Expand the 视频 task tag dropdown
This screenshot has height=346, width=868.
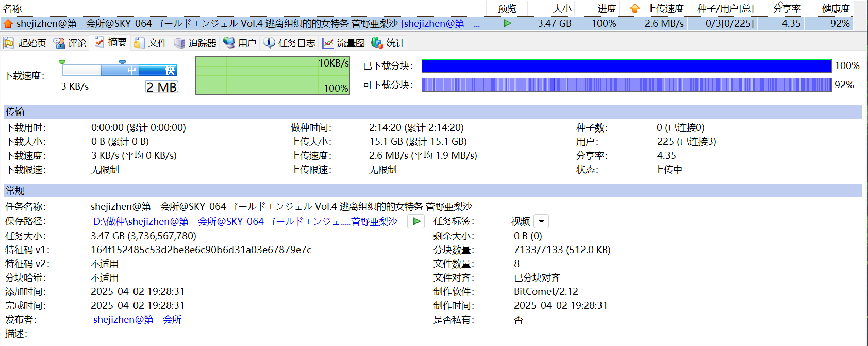pos(541,221)
